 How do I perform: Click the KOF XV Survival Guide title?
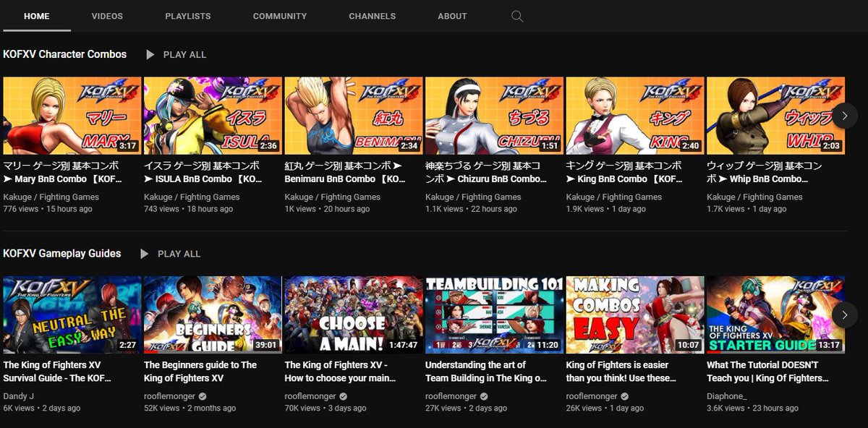click(56, 372)
